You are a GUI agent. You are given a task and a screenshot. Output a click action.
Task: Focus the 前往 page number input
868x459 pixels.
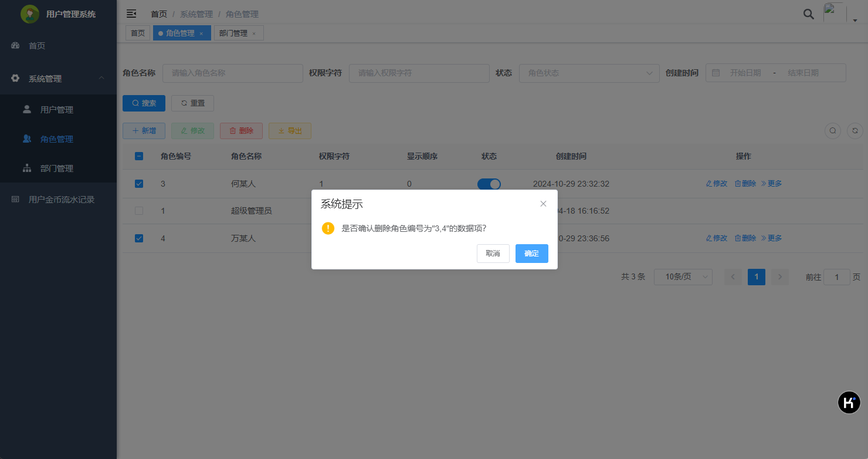(837, 277)
